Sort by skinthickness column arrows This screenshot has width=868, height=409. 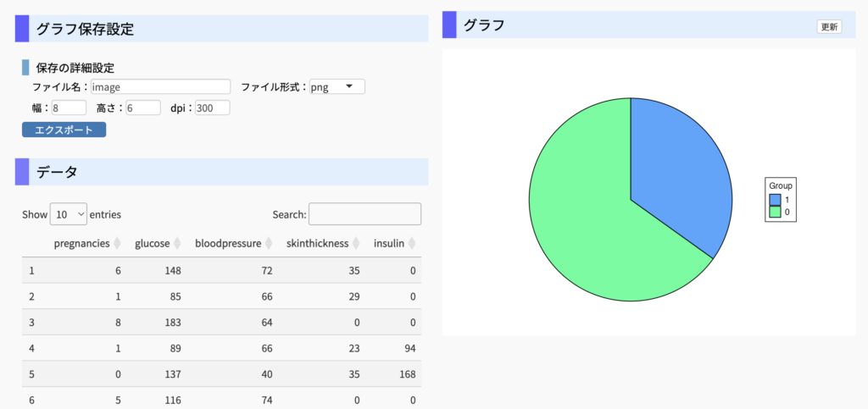pos(356,244)
